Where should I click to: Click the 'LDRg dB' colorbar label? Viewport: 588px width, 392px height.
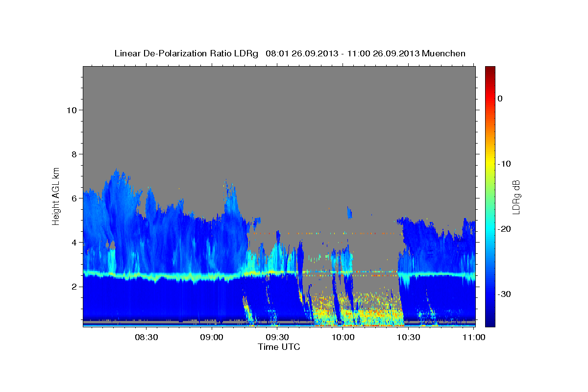tap(516, 197)
